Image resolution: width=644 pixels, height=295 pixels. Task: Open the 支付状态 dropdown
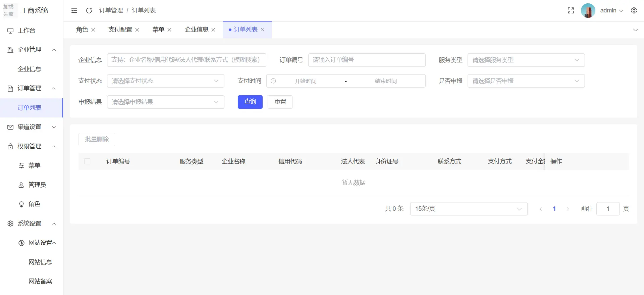(x=165, y=81)
